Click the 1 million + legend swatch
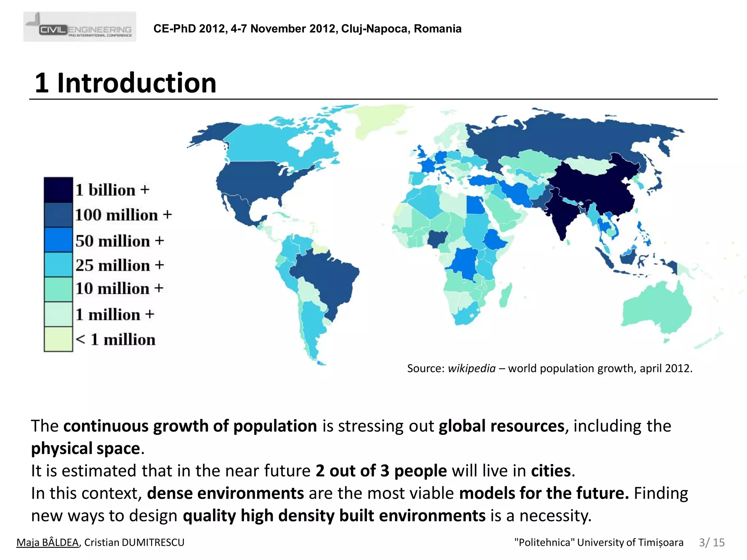747x560 pixels. pos(58,314)
